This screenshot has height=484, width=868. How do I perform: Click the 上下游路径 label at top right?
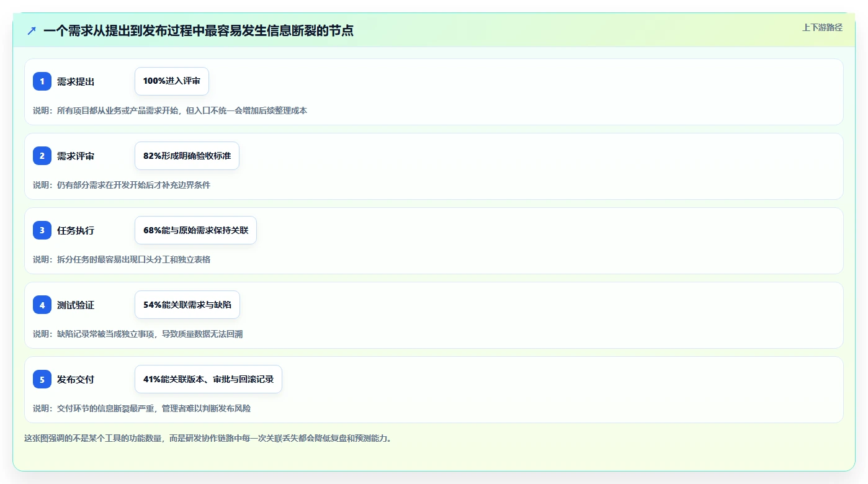point(822,27)
